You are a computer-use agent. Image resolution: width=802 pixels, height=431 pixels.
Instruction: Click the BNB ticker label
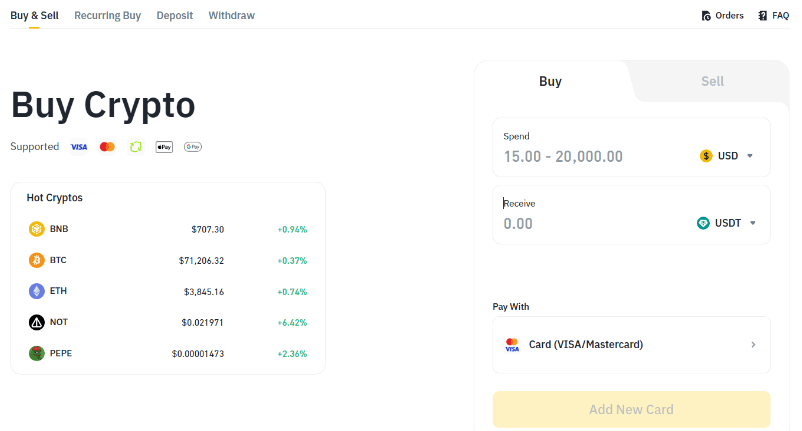pyautogui.click(x=59, y=229)
